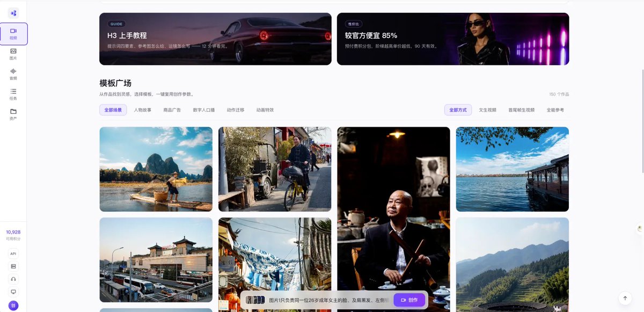Select the 动画特效 filter tab
644x312 pixels.
pyautogui.click(x=265, y=110)
